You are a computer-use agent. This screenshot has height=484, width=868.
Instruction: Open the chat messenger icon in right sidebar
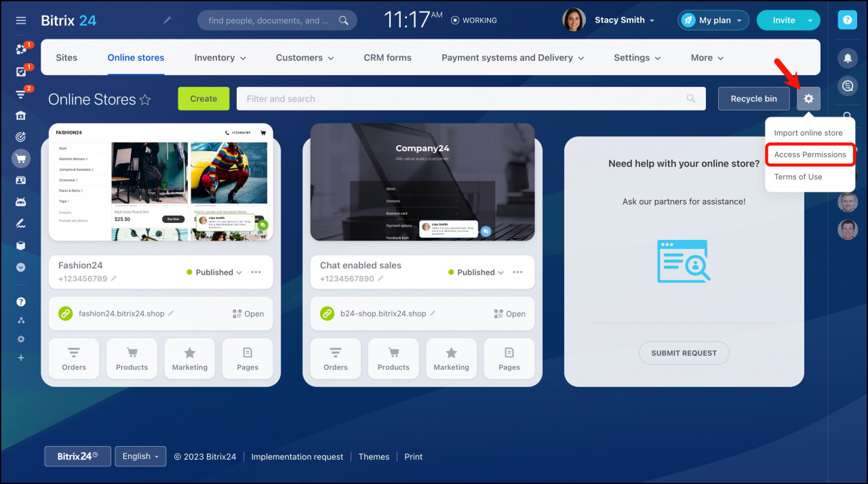tap(847, 86)
